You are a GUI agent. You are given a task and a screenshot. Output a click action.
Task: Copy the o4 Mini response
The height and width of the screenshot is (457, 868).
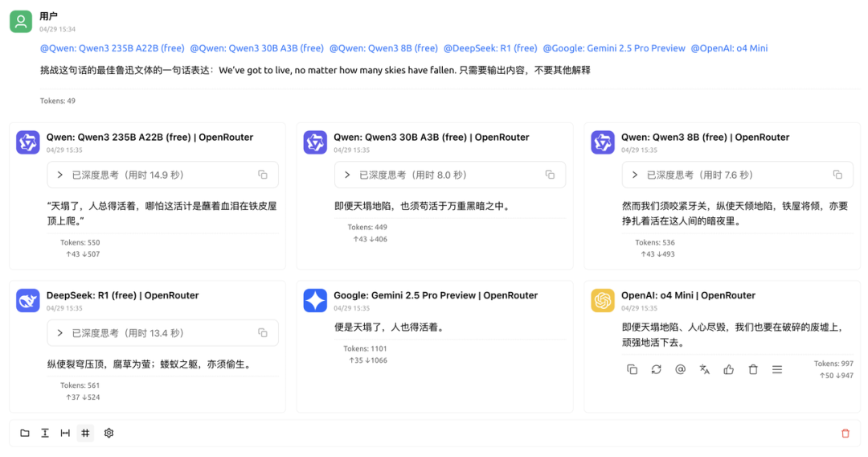[x=632, y=369]
